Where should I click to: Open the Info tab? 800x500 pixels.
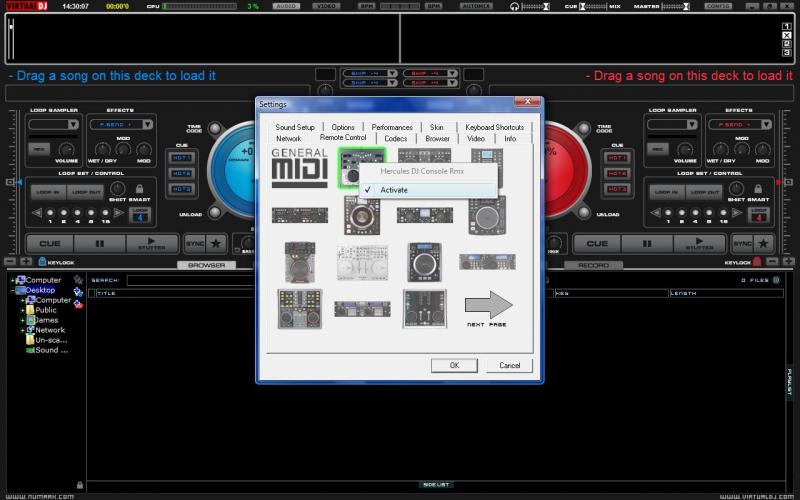(510, 138)
